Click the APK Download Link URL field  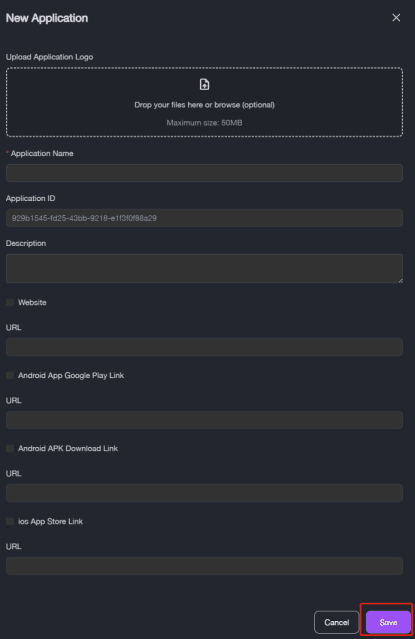204,493
